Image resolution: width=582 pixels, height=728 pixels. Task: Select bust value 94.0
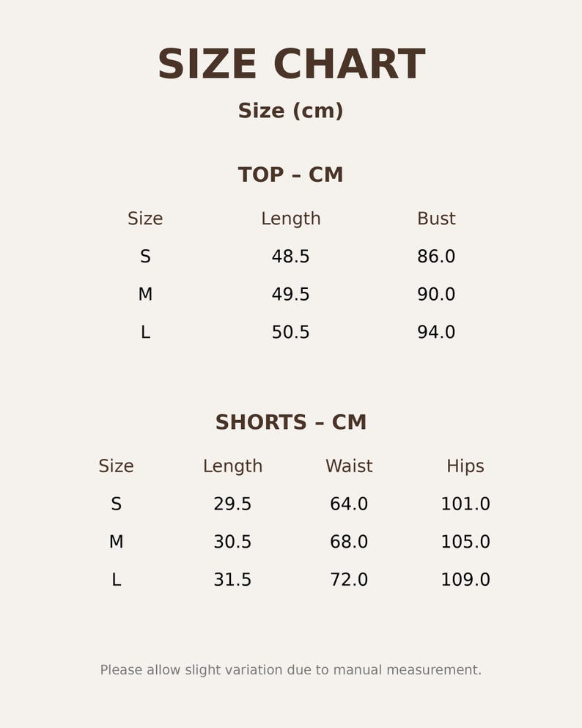[x=436, y=332]
